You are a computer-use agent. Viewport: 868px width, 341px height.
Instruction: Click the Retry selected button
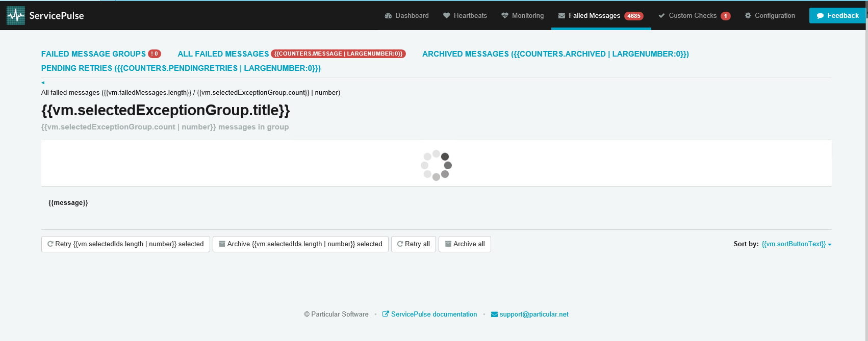coord(125,244)
